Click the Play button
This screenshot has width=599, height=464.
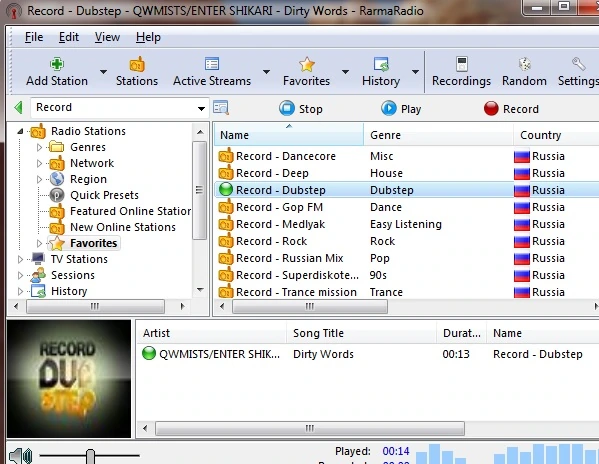401,108
